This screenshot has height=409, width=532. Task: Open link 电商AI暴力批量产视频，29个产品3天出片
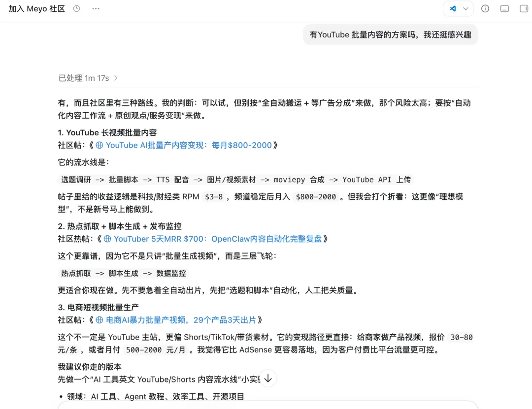click(x=180, y=320)
